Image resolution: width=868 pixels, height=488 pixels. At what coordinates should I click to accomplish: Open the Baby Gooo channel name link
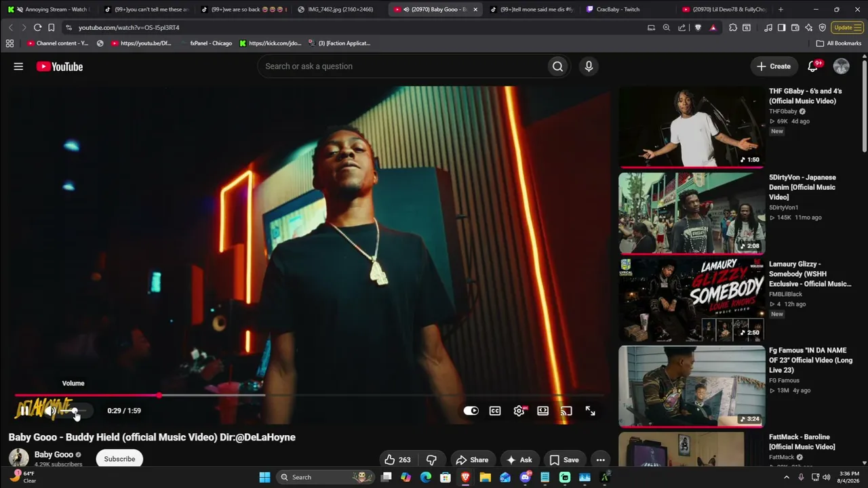tap(54, 455)
